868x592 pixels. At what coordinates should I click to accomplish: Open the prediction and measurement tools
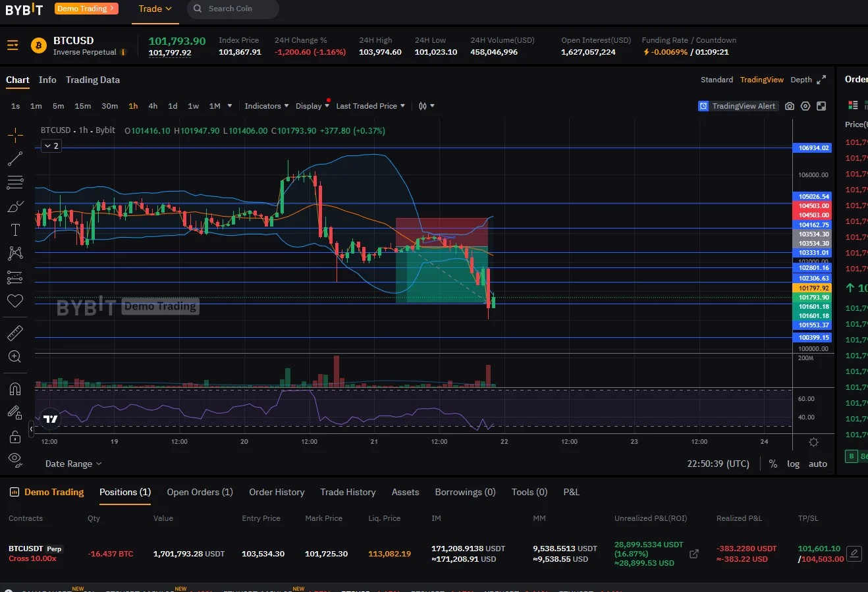(x=15, y=277)
